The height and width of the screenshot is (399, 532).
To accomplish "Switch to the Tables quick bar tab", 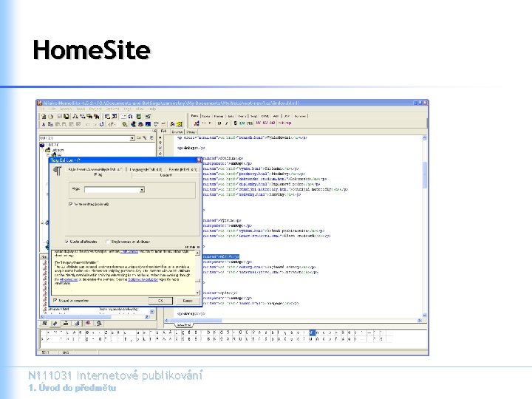I will (x=206, y=116).
